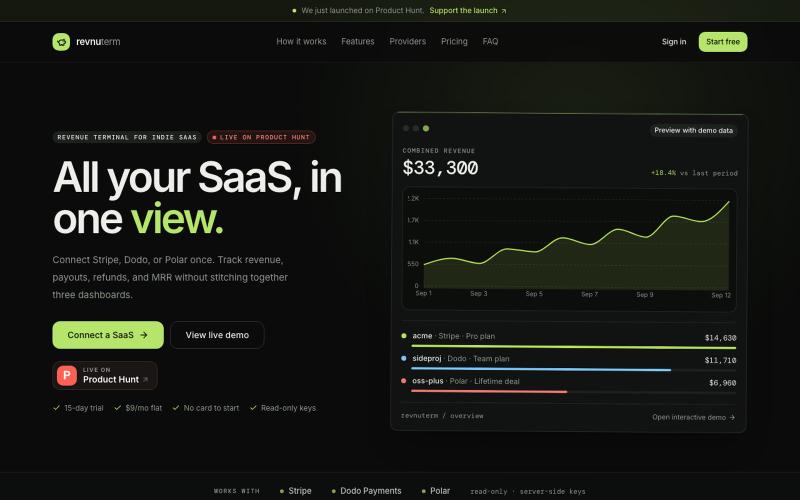800x500 pixels.
Task: Click the COMBINED REVENUE label
Action: tap(439, 151)
